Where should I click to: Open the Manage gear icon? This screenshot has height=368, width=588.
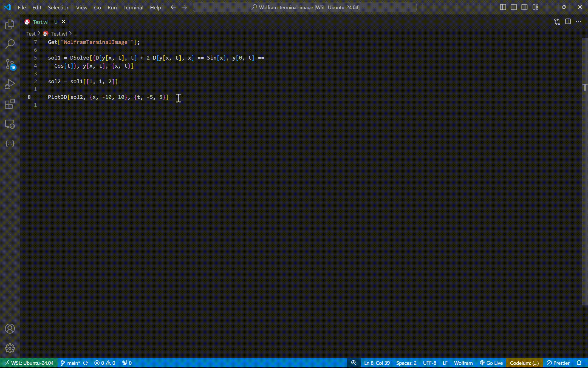click(x=10, y=348)
